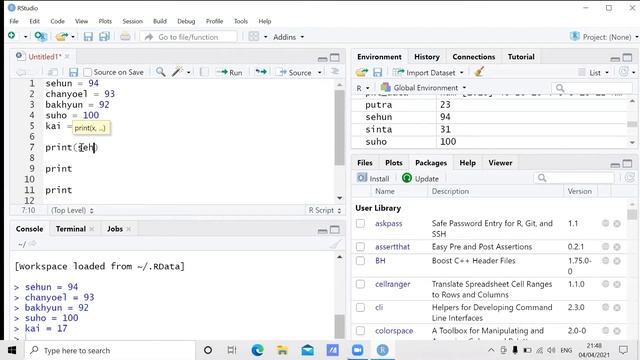This screenshot has height=360, width=640.
Task: Click editor save icon beside Source on Save
Action: [x=73, y=72]
